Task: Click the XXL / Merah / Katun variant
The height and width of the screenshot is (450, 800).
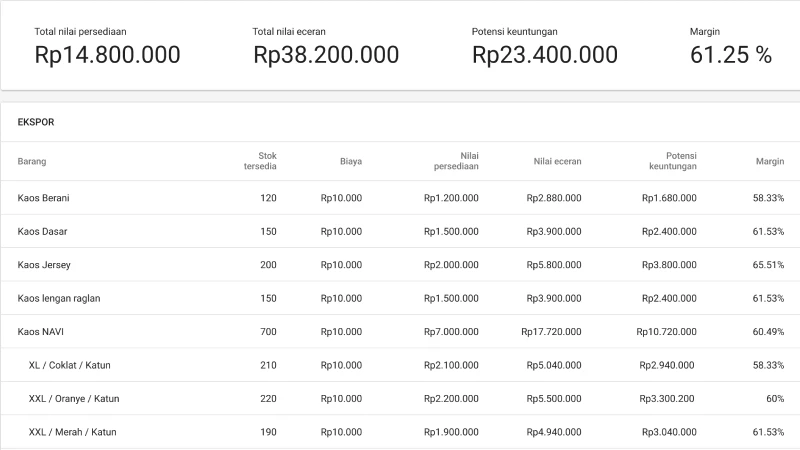Action: (x=72, y=432)
